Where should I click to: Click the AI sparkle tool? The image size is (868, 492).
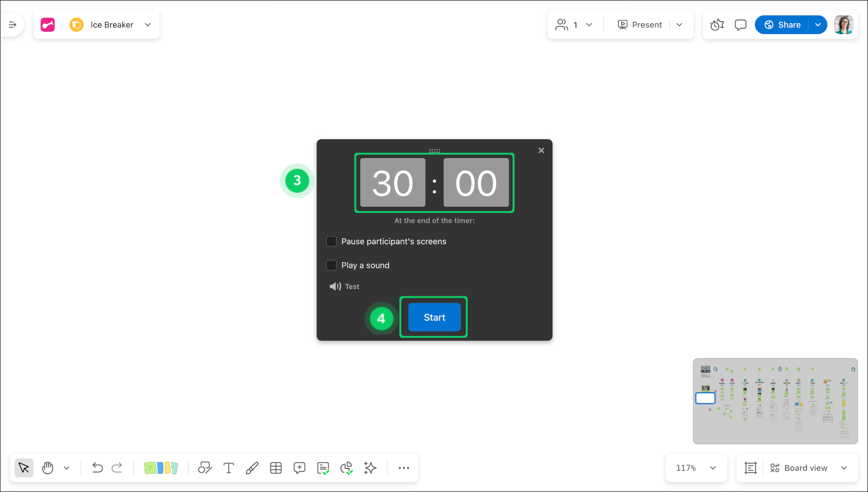[x=370, y=467]
